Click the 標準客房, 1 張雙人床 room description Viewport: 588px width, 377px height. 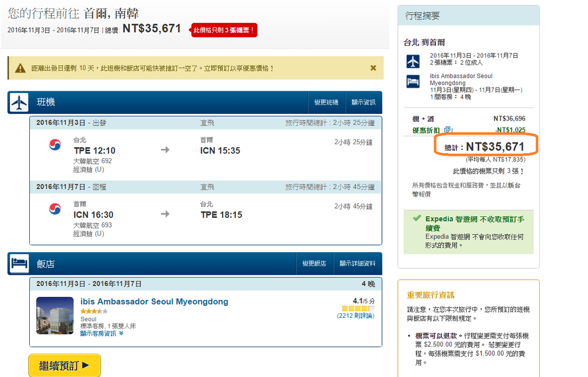[x=108, y=326]
